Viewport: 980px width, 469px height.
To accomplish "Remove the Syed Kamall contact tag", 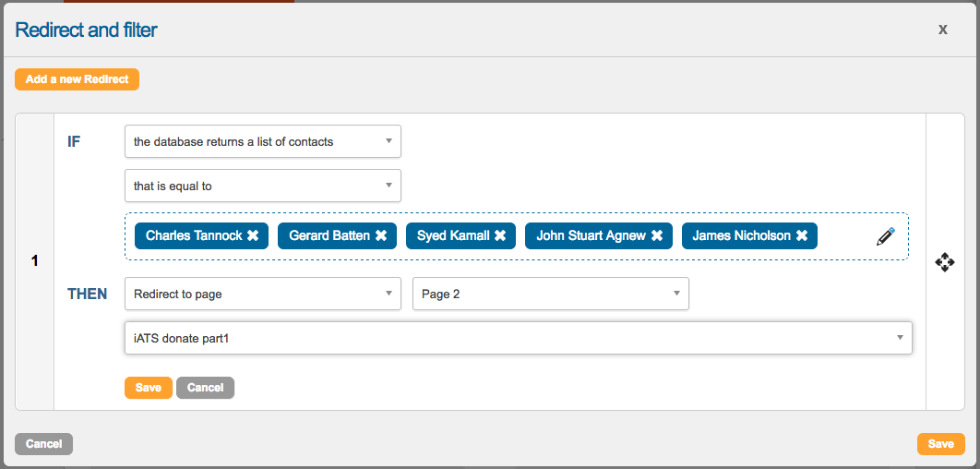I will tap(500, 235).
